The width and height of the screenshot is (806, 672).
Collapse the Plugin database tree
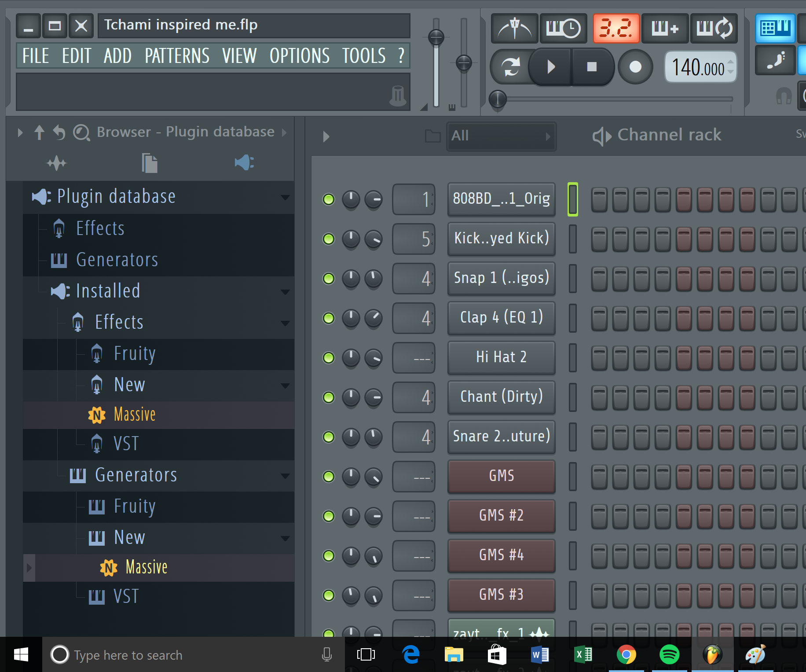tap(285, 197)
